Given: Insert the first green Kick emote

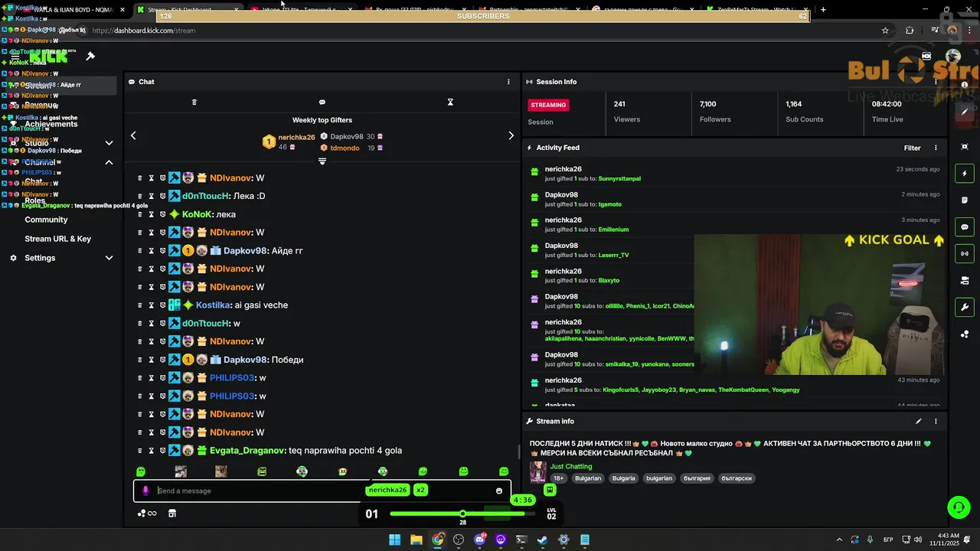Looking at the screenshot, I should [x=141, y=471].
